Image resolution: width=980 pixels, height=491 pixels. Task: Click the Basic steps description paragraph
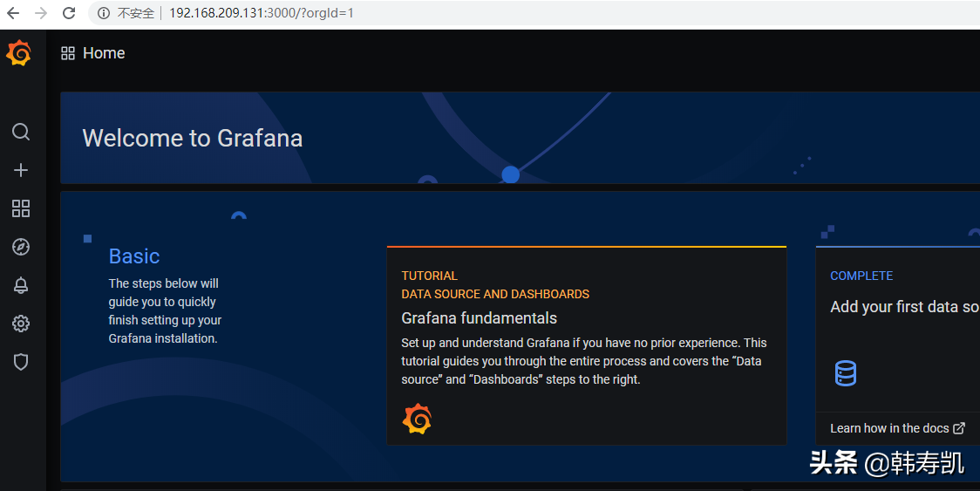coord(165,310)
